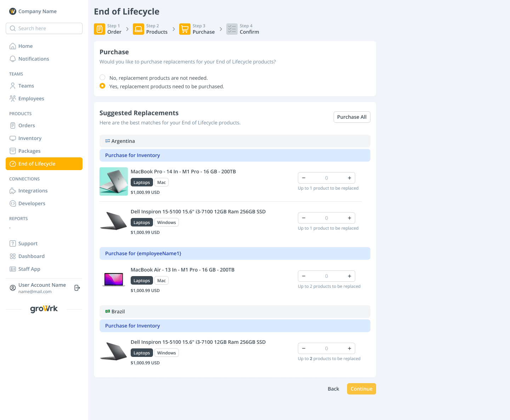The height and width of the screenshot is (420, 510).
Task: Decrease quantity for Argentina Dell Inspiron
Action: pos(304,218)
